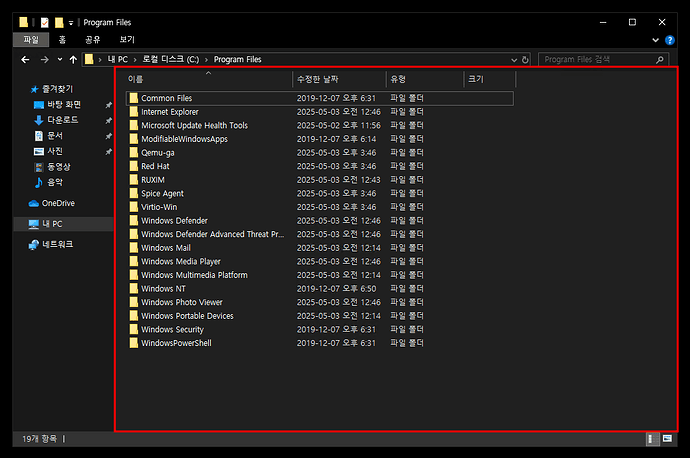Click the search magnifier icon
The width and height of the screenshot is (690, 458).
click(660, 59)
